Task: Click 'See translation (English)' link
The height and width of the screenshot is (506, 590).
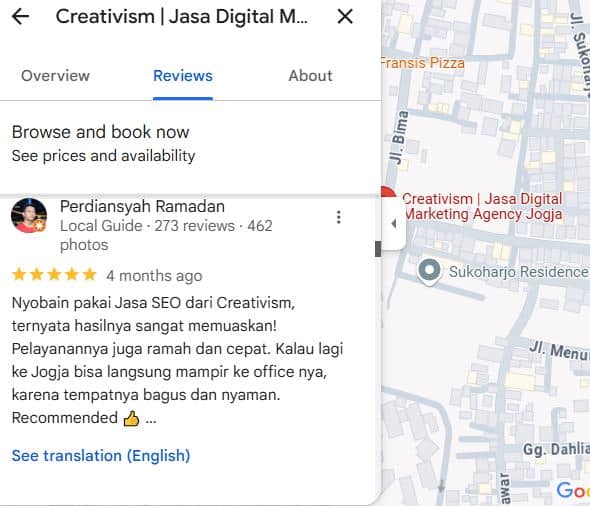Action: [101, 456]
